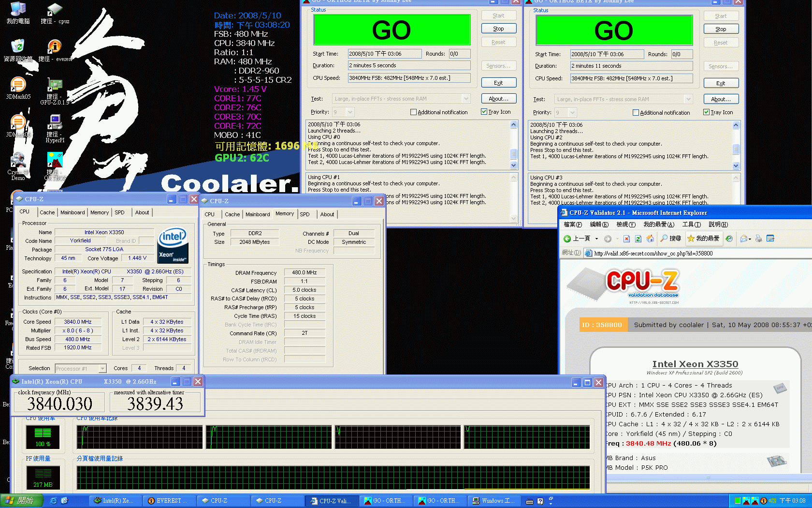Click Exit in the left ORTHOS window
This screenshot has height=508, width=812.
(499, 83)
